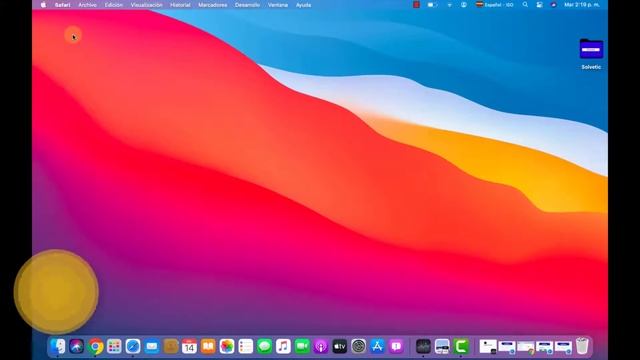This screenshot has height=360, width=640.
Task: Click the Spotlight search magnifier icon
Action: tap(525, 5)
